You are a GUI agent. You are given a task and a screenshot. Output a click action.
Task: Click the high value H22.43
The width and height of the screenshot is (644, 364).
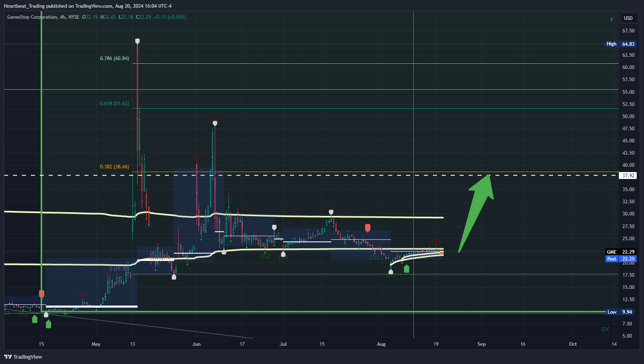(108, 17)
